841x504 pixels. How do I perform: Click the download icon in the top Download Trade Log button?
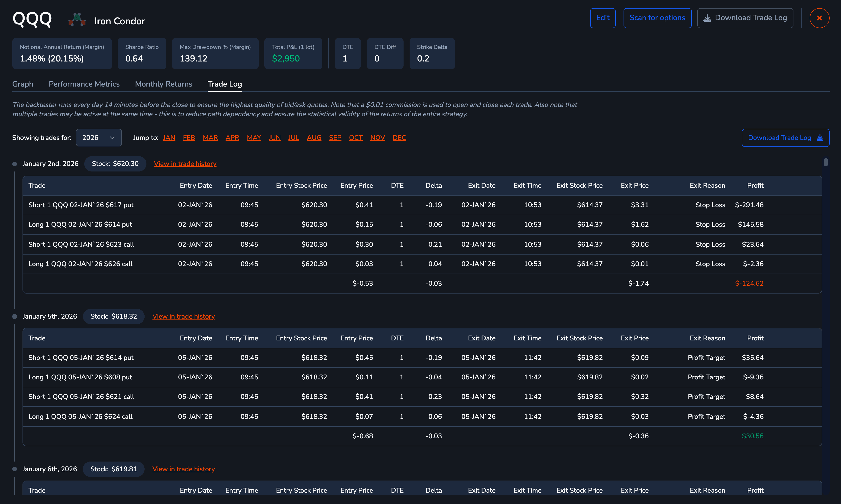[707, 18]
